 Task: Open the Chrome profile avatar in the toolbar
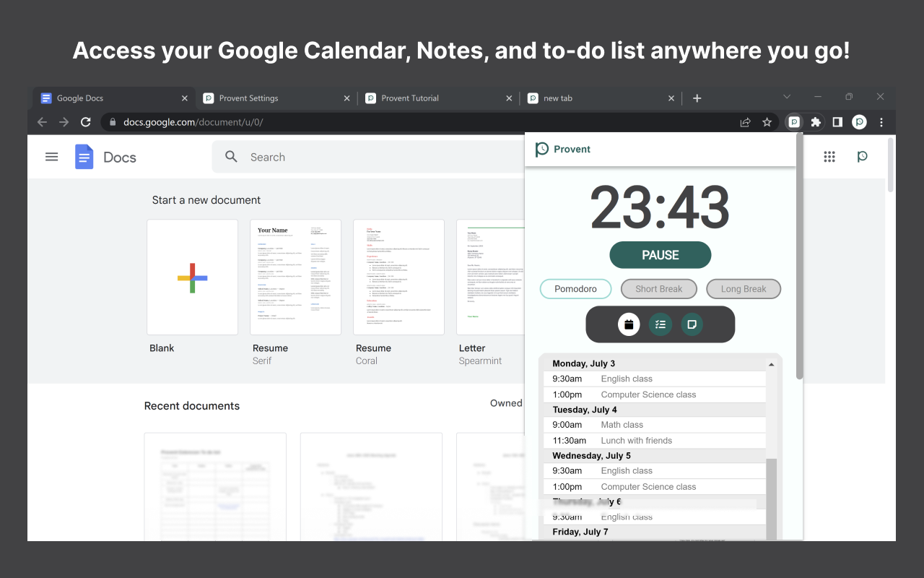pyautogui.click(x=859, y=122)
